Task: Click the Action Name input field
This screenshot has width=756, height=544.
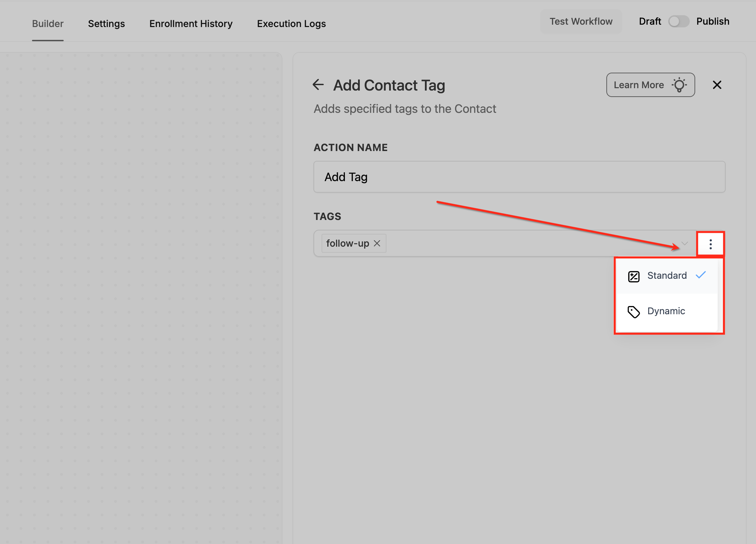Action: tap(519, 177)
